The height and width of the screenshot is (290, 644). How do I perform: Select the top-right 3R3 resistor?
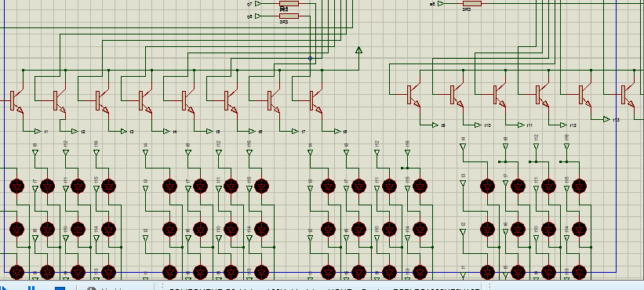471,4
